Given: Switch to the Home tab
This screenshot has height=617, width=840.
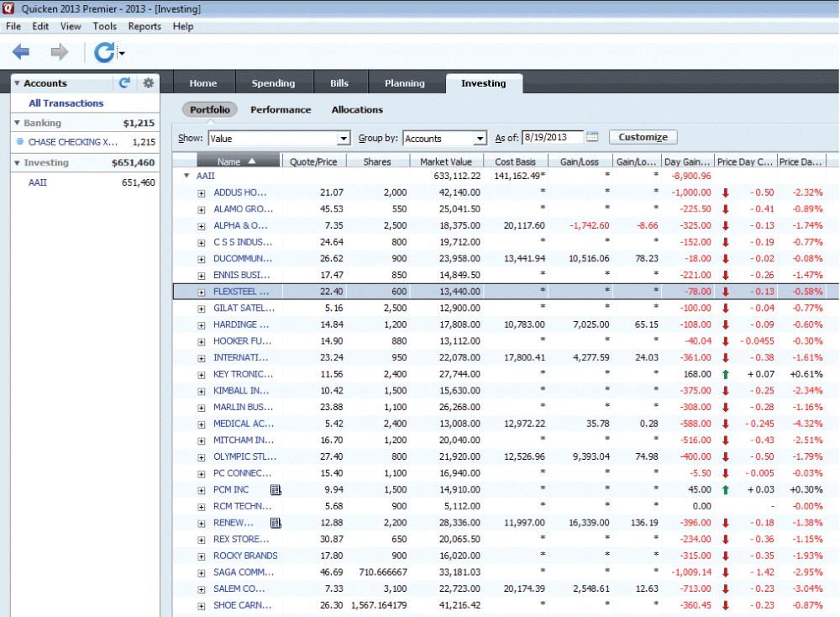Looking at the screenshot, I should (203, 83).
